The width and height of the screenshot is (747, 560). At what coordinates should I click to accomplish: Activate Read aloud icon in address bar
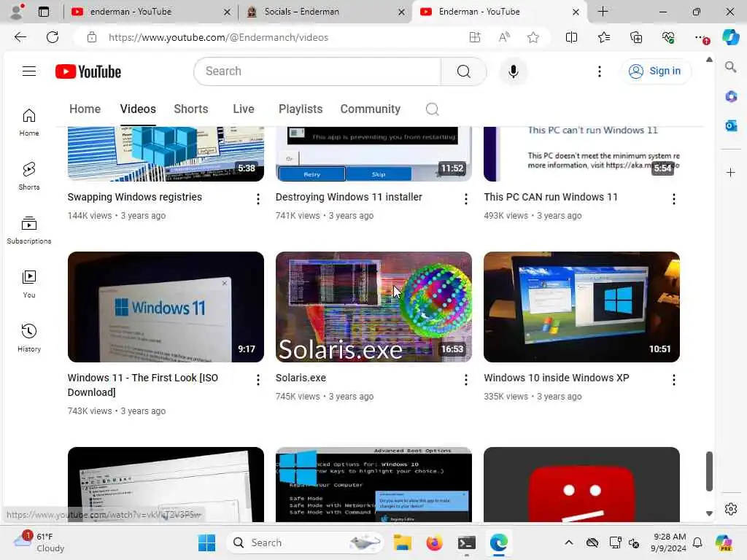point(504,37)
